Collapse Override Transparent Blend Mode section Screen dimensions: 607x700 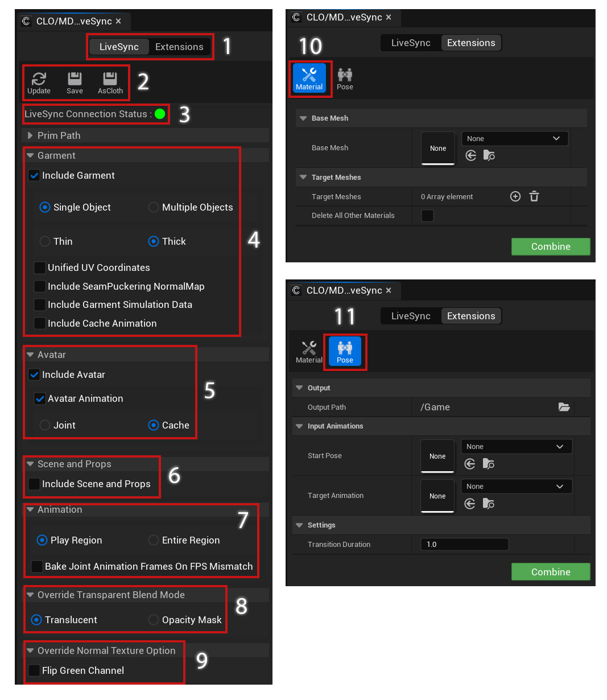[x=30, y=595]
